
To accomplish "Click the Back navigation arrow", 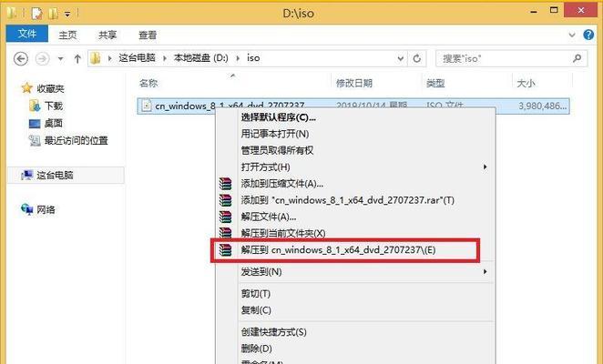I will pyautogui.click(x=21, y=59).
